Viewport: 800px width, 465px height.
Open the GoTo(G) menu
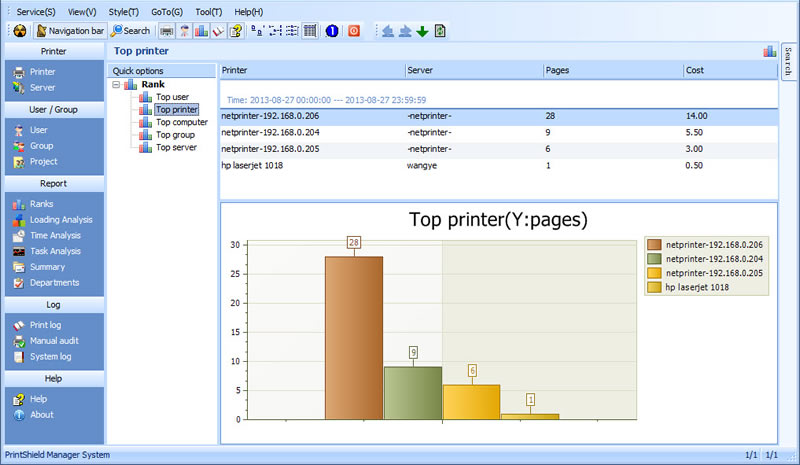coord(167,12)
